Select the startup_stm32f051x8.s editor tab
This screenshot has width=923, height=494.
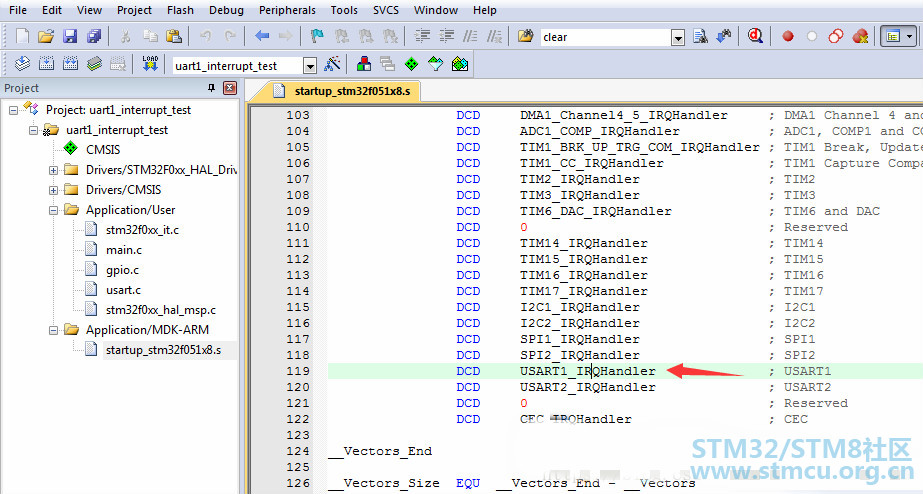click(x=353, y=91)
